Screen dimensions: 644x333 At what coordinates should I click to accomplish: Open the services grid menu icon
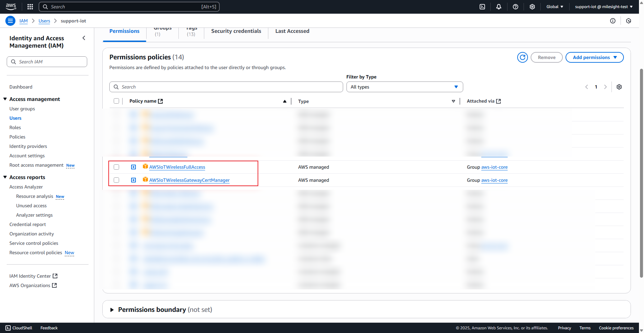pyautogui.click(x=30, y=7)
